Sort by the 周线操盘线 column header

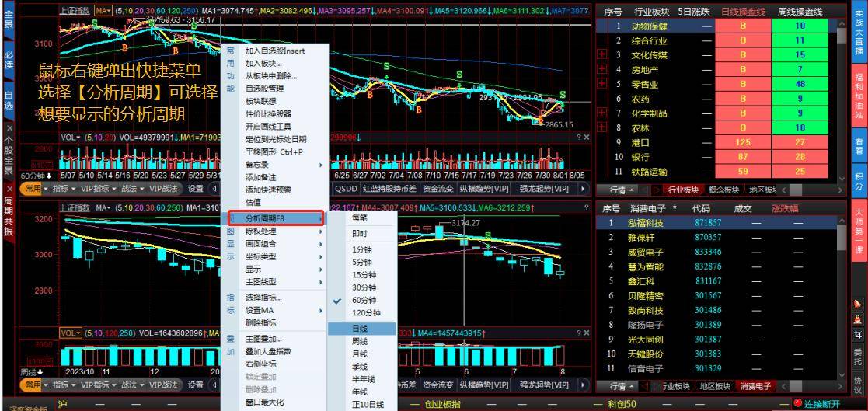tap(800, 12)
